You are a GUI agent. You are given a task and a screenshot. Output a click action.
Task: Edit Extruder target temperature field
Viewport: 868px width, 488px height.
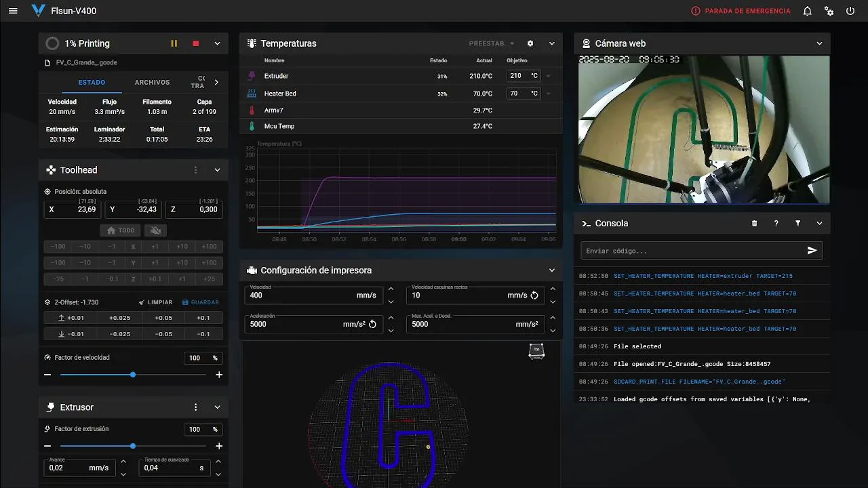(x=524, y=76)
